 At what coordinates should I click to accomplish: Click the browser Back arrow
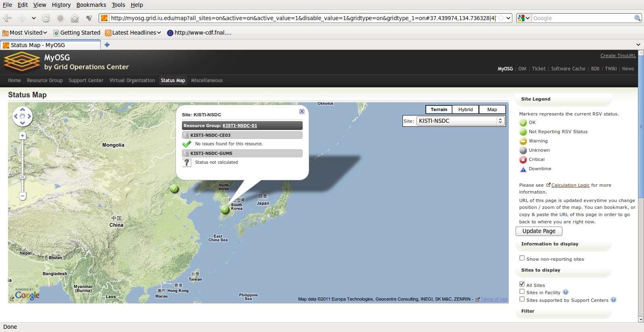click(x=7, y=18)
